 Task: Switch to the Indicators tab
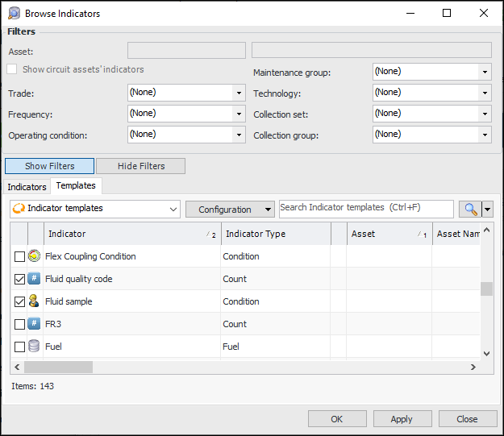[x=27, y=187]
